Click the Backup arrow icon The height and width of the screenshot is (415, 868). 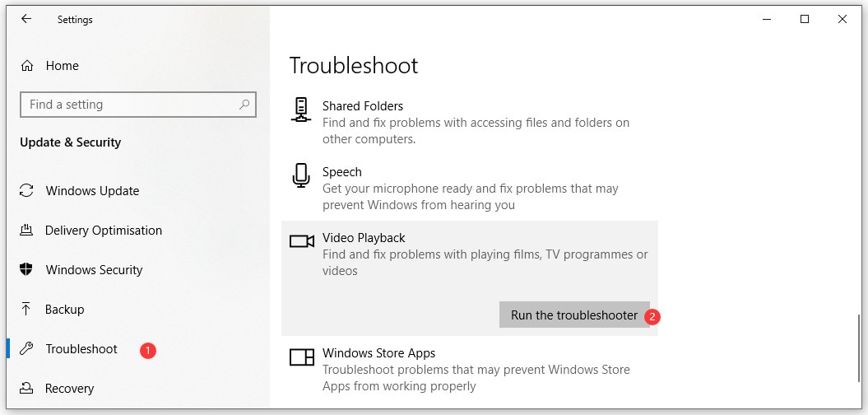[27, 310]
